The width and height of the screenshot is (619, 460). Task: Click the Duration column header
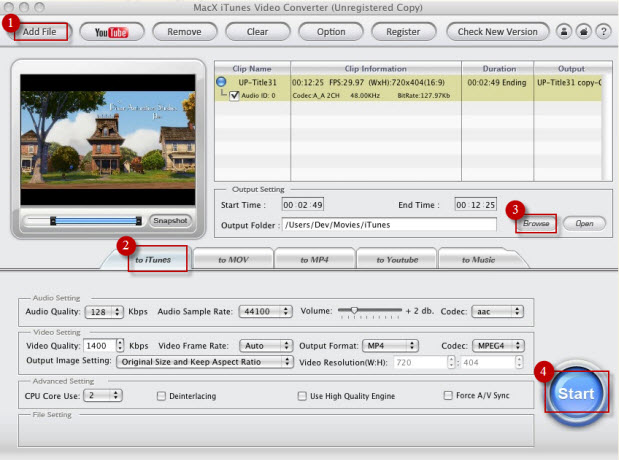coord(499,68)
